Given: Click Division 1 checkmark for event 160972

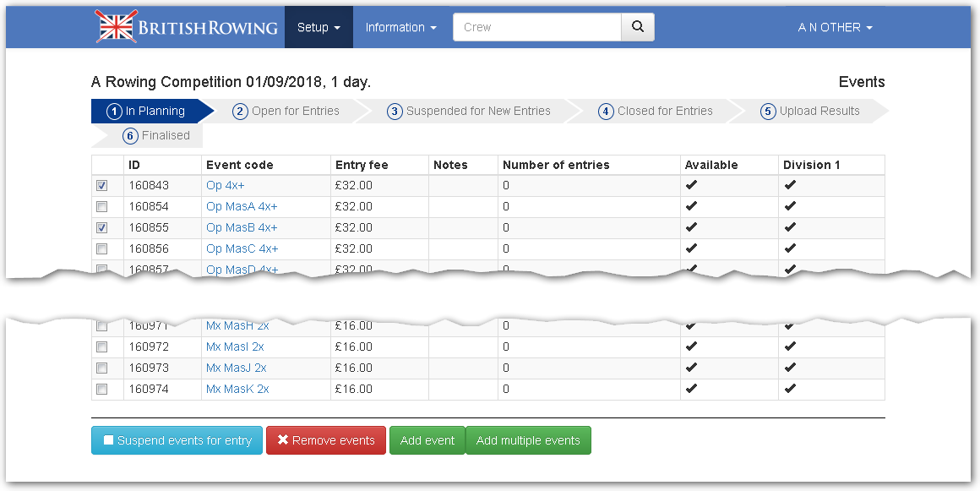Looking at the screenshot, I should coord(790,346).
